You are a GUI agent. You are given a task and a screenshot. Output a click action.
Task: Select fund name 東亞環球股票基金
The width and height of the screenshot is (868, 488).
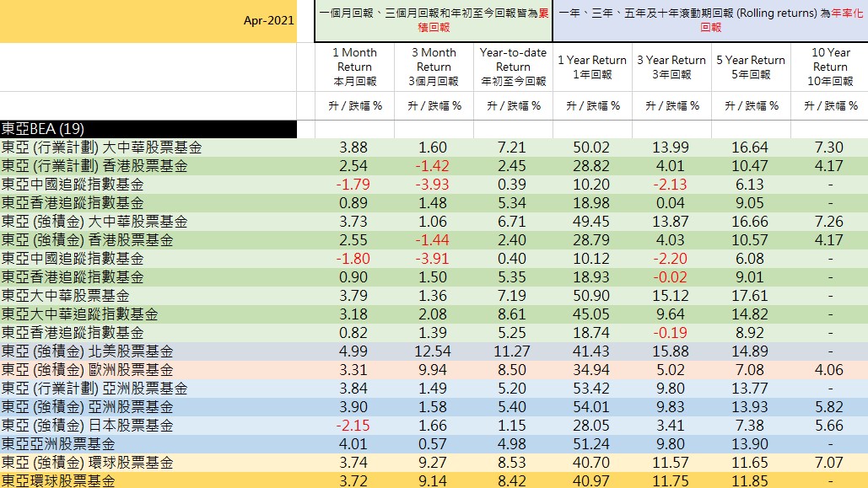point(58,480)
